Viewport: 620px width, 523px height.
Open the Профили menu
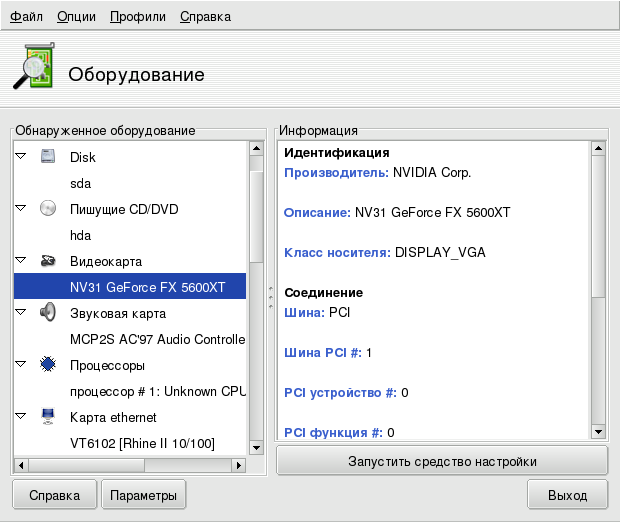pyautogui.click(x=138, y=17)
